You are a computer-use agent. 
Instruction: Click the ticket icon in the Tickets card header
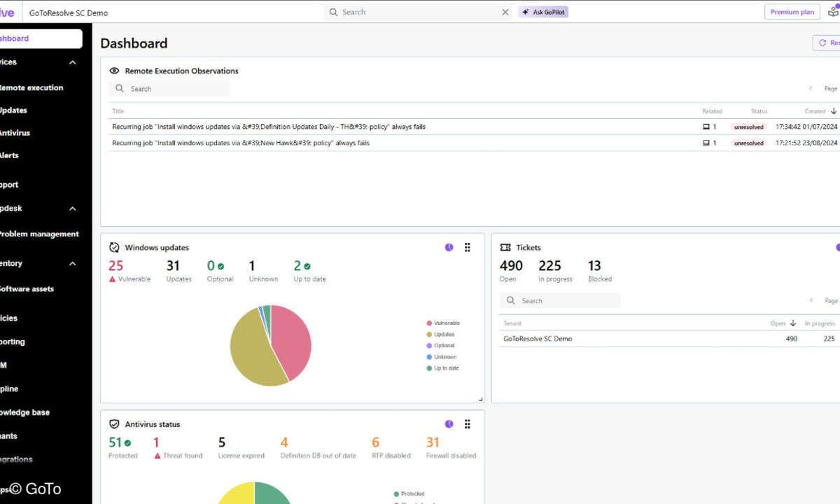pyautogui.click(x=505, y=248)
